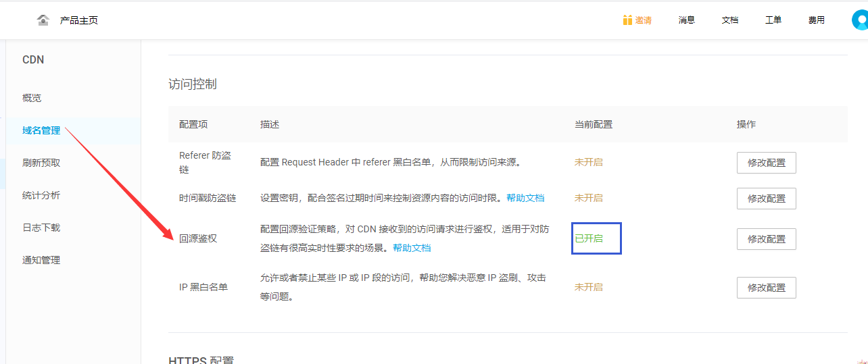This screenshot has width=868, height=364.
Task: Click 修改配置 for 时间戳防盗链
Action: click(766, 199)
